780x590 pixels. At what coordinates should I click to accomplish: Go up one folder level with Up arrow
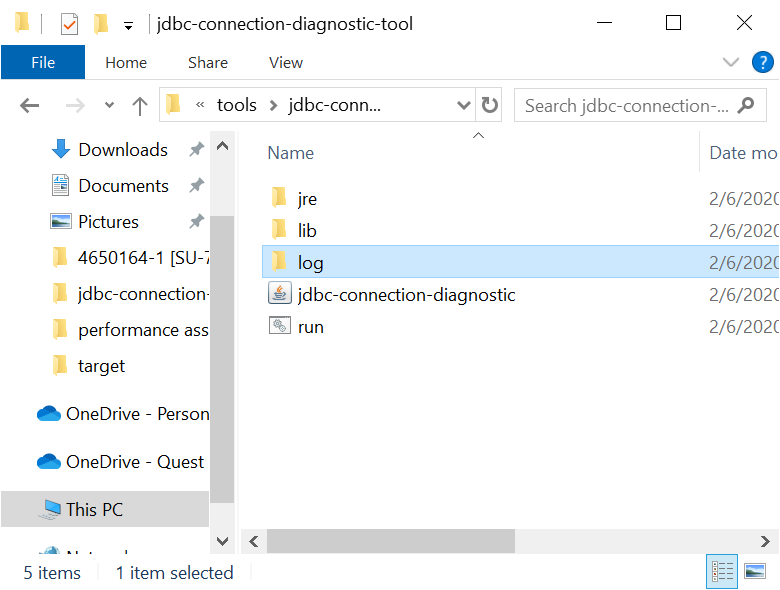140,105
